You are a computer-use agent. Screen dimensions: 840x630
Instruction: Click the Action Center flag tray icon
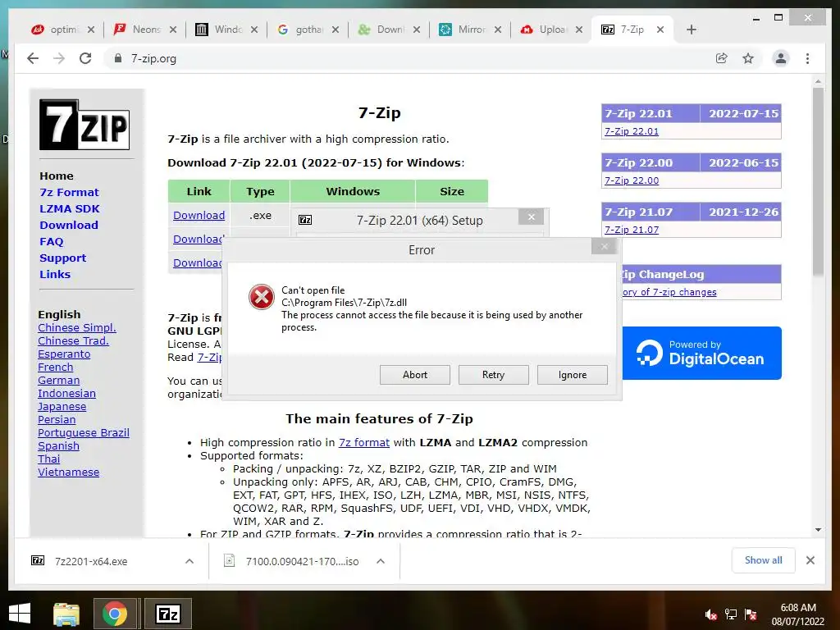pos(751,614)
